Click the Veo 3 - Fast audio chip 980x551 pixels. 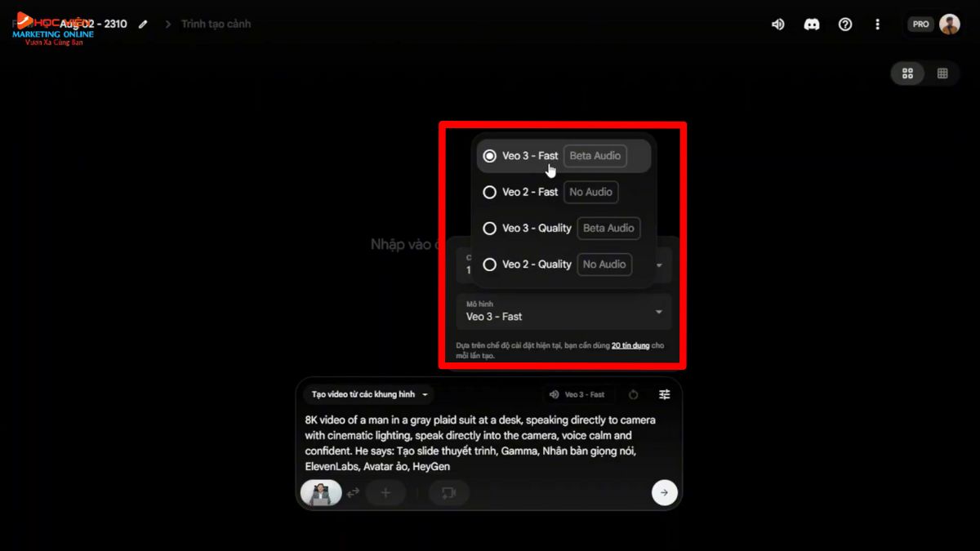577,394
